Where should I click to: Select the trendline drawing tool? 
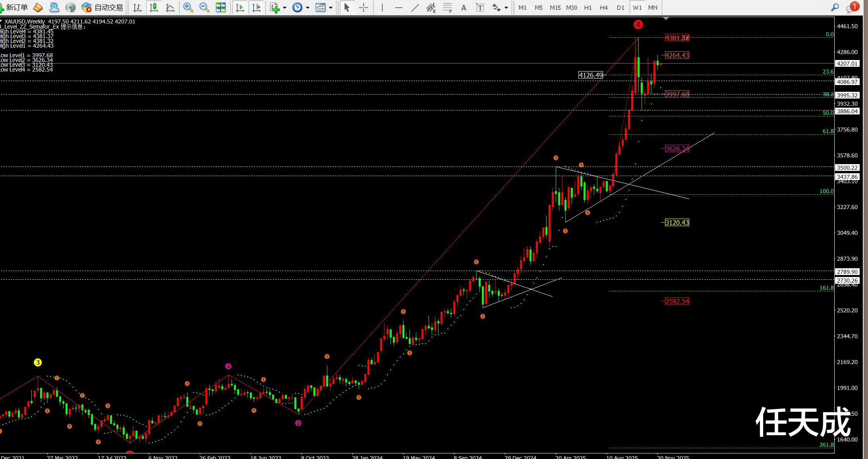[415, 8]
